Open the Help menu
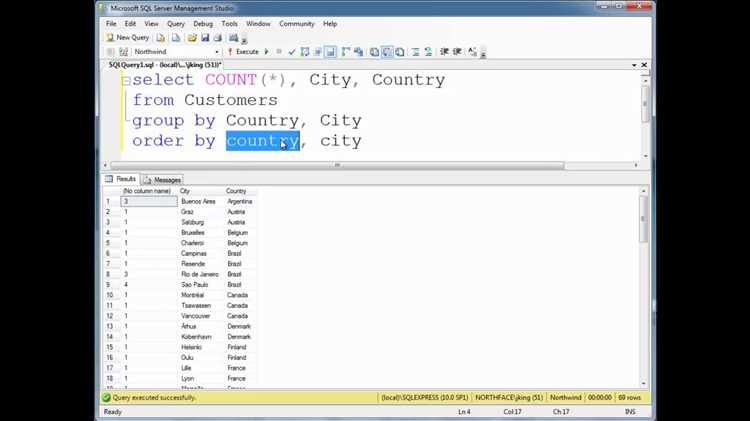The height and width of the screenshot is (421, 750). coord(330,23)
